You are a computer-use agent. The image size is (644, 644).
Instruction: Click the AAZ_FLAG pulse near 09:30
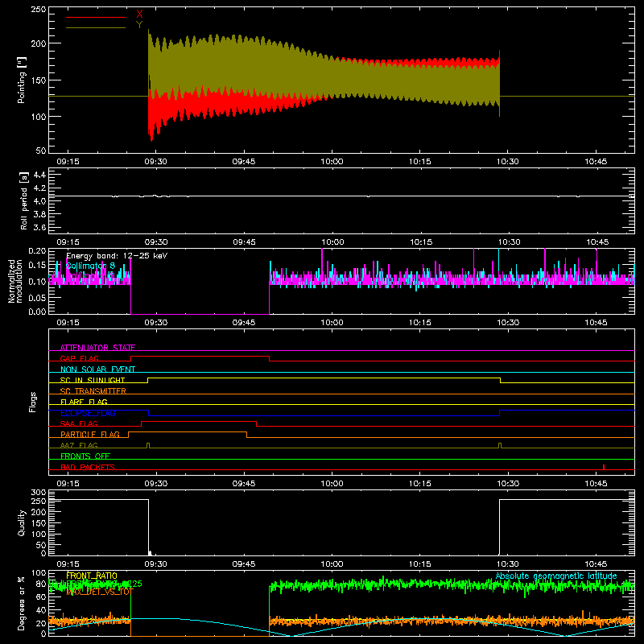(148, 446)
